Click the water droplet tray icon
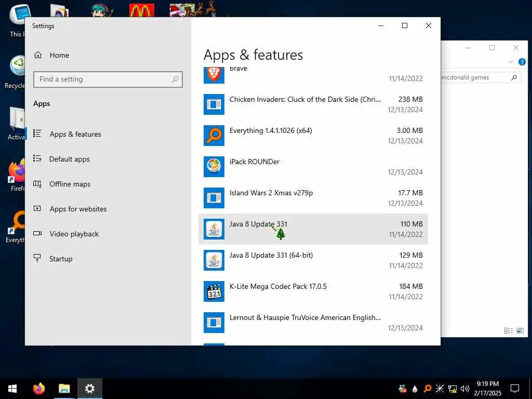The width and height of the screenshot is (532, 399). pos(415,389)
